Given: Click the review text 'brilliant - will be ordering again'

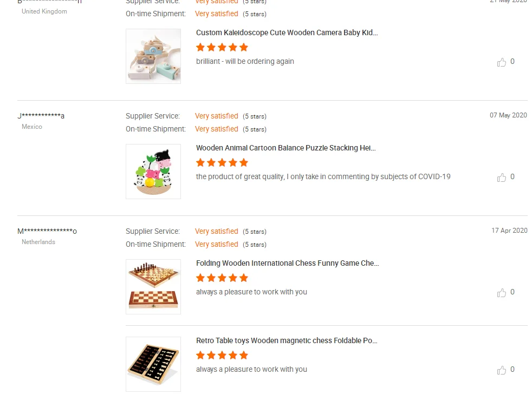Looking at the screenshot, I should [x=245, y=61].
